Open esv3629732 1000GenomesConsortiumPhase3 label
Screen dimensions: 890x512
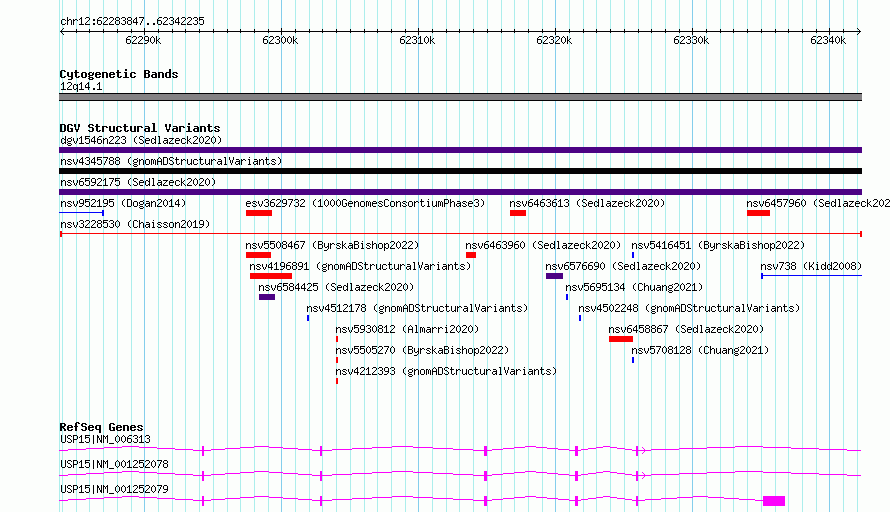pos(365,203)
